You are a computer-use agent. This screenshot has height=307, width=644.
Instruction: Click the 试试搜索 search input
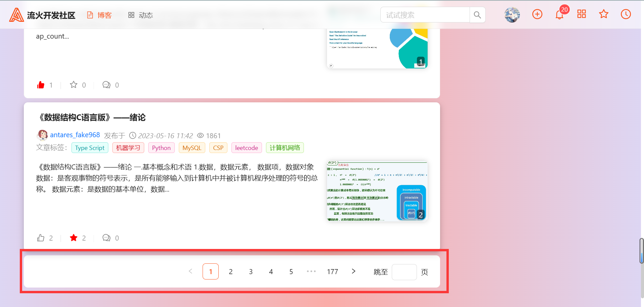(425, 15)
